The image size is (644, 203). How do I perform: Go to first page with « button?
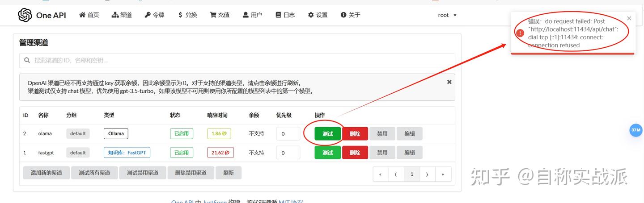[381, 174]
